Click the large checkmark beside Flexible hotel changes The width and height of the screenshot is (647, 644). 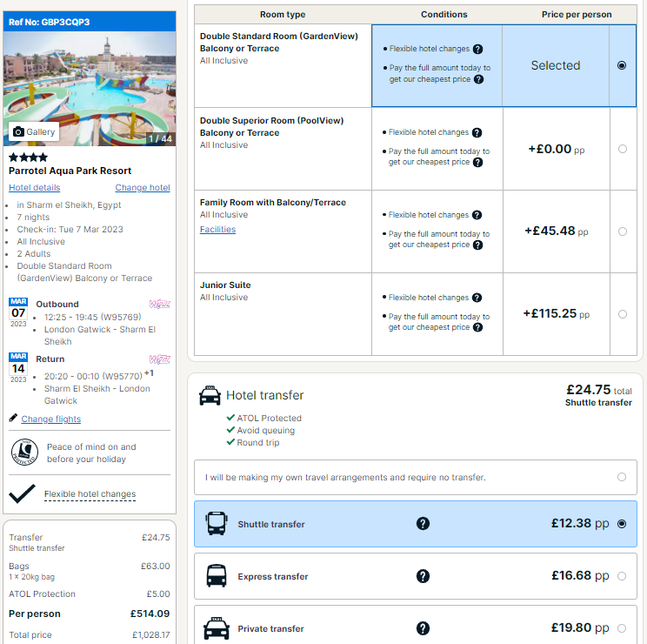22,493
